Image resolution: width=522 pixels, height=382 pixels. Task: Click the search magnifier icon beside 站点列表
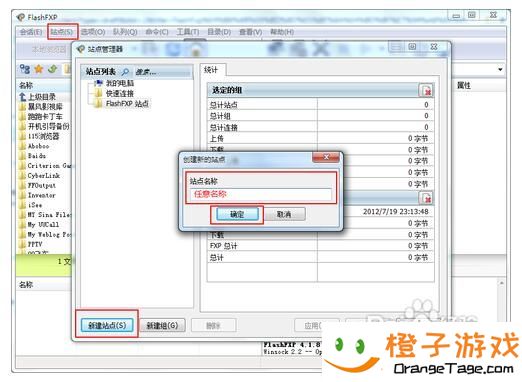pos(125,72)
